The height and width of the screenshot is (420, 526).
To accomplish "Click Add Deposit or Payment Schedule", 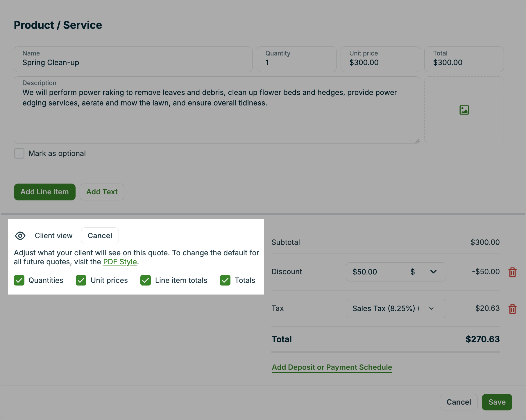I will click(x=332, y=367).
